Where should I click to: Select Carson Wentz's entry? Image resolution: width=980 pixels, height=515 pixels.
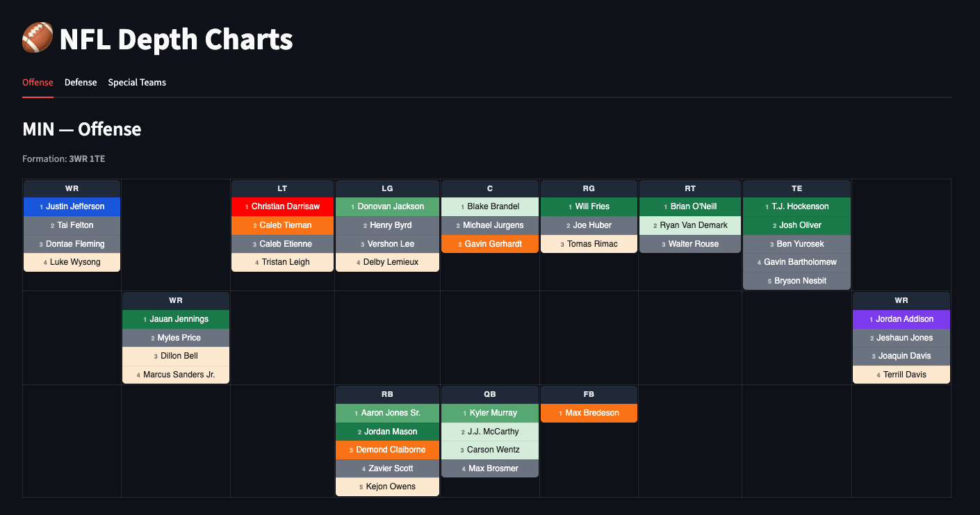pos(490,450)
